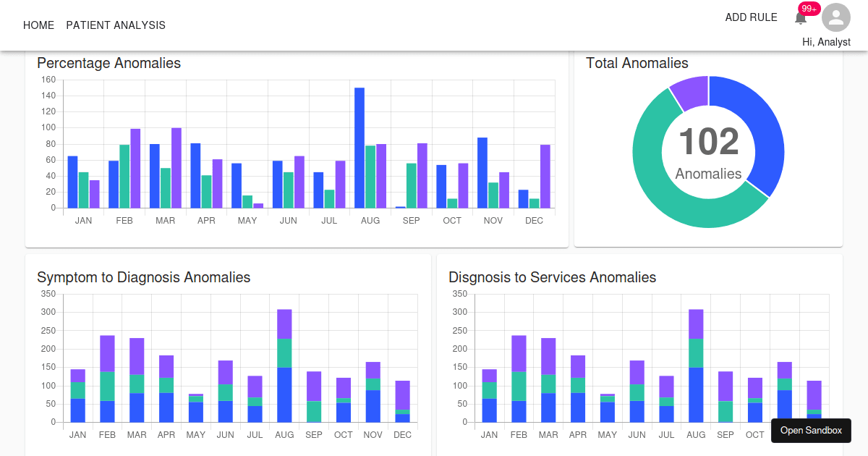The image size is (868, 456).
Task: Click the 'Hi, Analyst' greeting
Action: pos(825,41)
